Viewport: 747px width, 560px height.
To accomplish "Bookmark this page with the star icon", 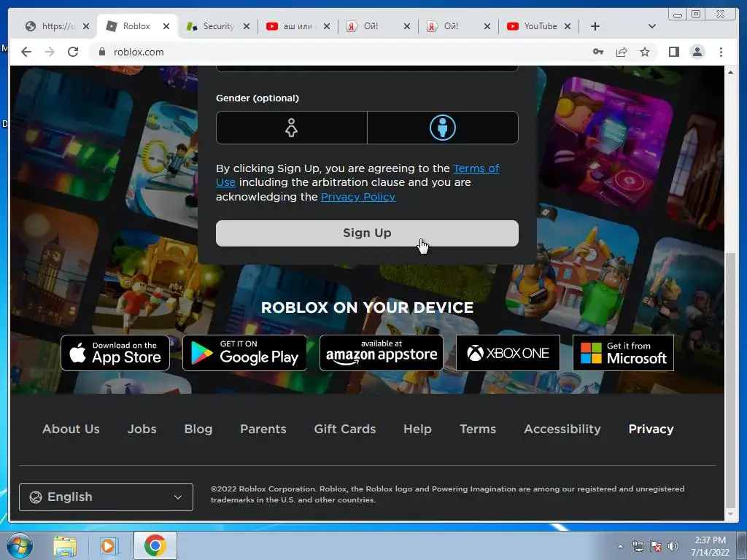I will (645, 52).
